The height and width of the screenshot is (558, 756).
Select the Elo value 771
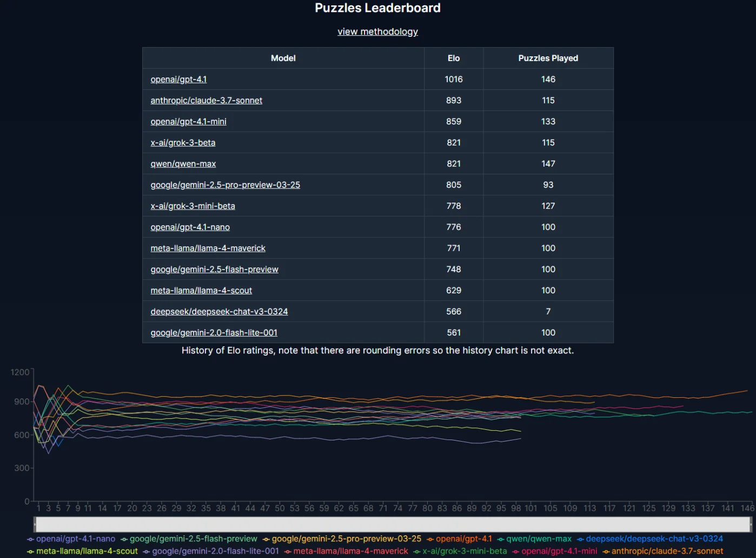point(454,248)
